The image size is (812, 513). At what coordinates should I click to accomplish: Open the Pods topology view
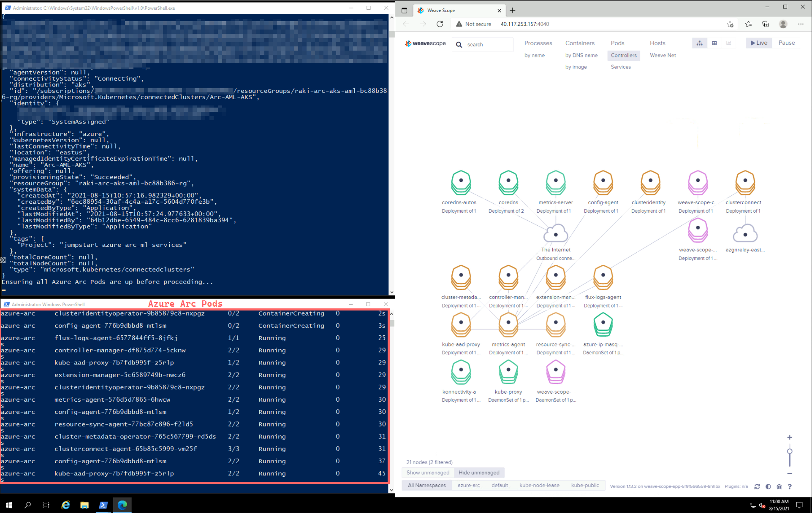point(617,43)
